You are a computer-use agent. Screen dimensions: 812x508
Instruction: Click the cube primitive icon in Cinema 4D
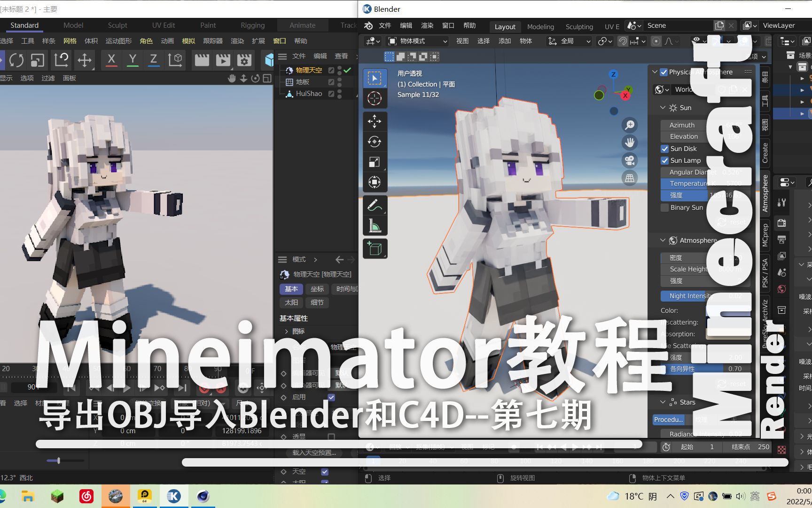[x=269, y=60]
